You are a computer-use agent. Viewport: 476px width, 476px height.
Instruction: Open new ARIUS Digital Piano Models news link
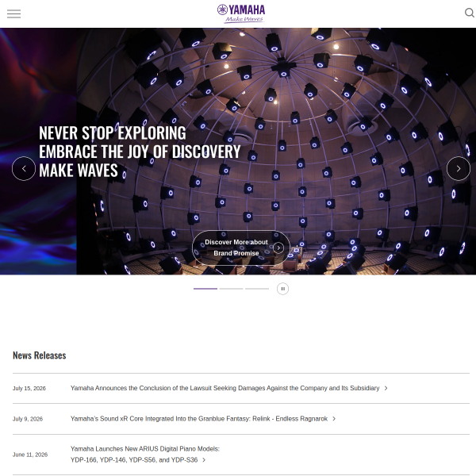coord(145,455)
